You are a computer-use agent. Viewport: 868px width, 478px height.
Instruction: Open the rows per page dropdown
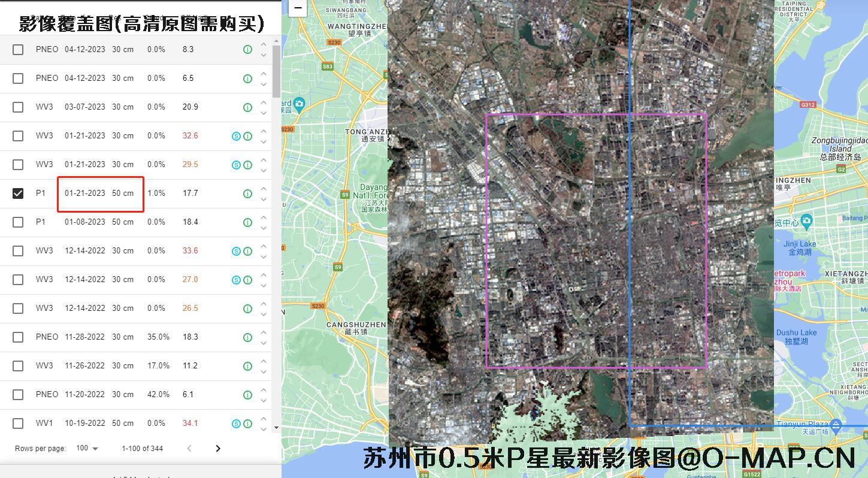pos(87,448)
